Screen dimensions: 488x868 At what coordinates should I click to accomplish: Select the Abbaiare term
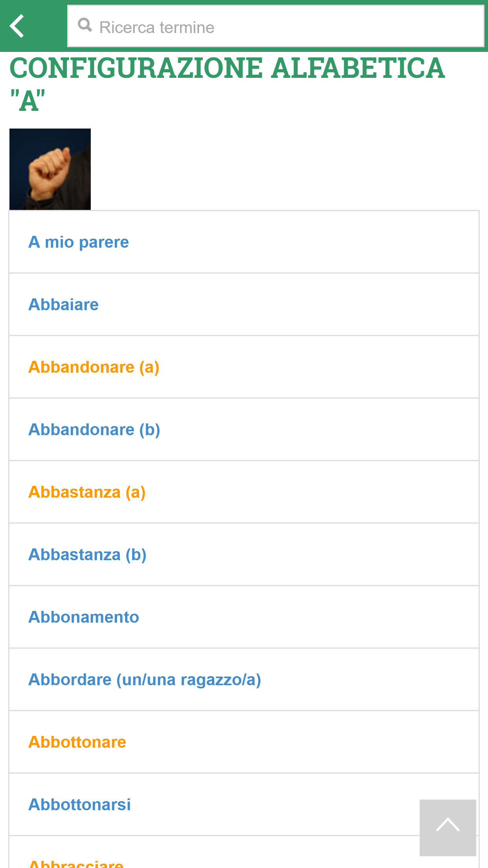(63, 305)
